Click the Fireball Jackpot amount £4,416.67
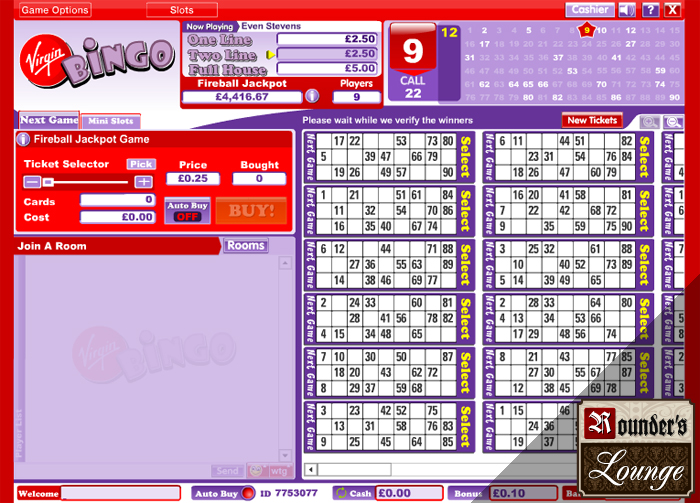Screen dimensions: 700x503 (242, 97)
